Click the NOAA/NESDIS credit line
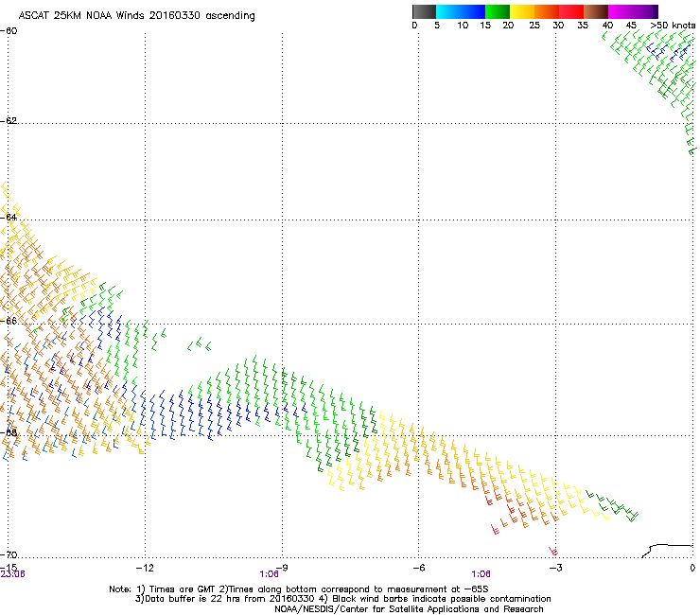 (x=409, y=609)
